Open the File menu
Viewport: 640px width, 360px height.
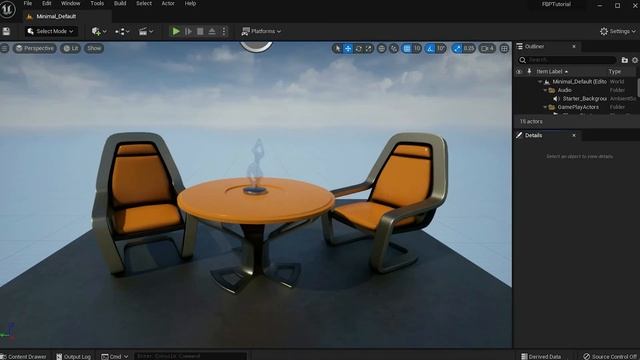(x=28, y=4)
